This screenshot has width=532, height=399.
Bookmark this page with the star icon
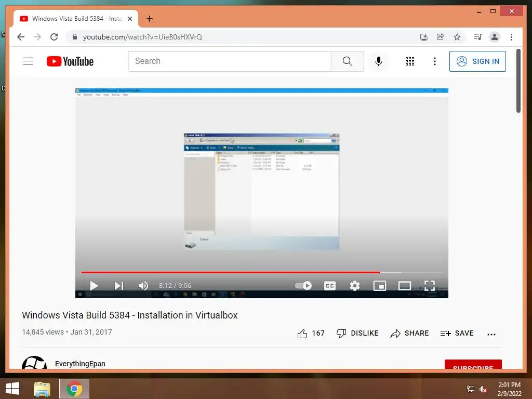(x=457, y=37)
